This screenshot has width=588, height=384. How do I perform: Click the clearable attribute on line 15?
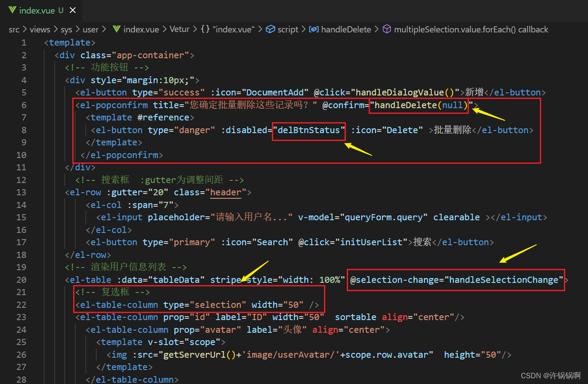(x=457, y=217)
